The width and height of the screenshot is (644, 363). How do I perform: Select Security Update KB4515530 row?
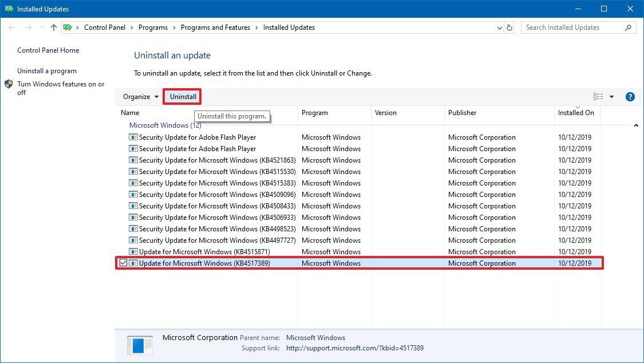(x=360, y=172)
